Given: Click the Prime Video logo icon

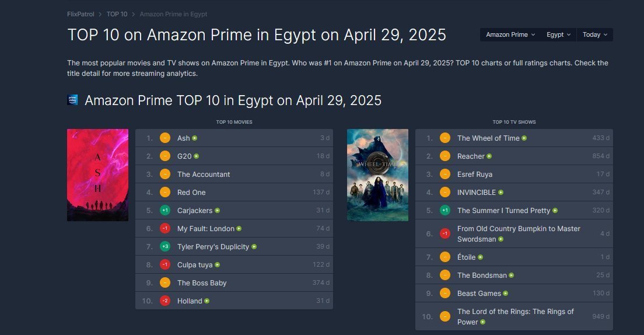Looking at the screenshot, I should tap(73, 100).
